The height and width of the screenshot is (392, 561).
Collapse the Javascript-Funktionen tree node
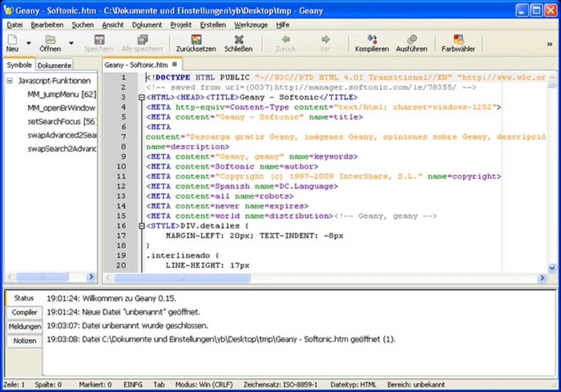10,81
